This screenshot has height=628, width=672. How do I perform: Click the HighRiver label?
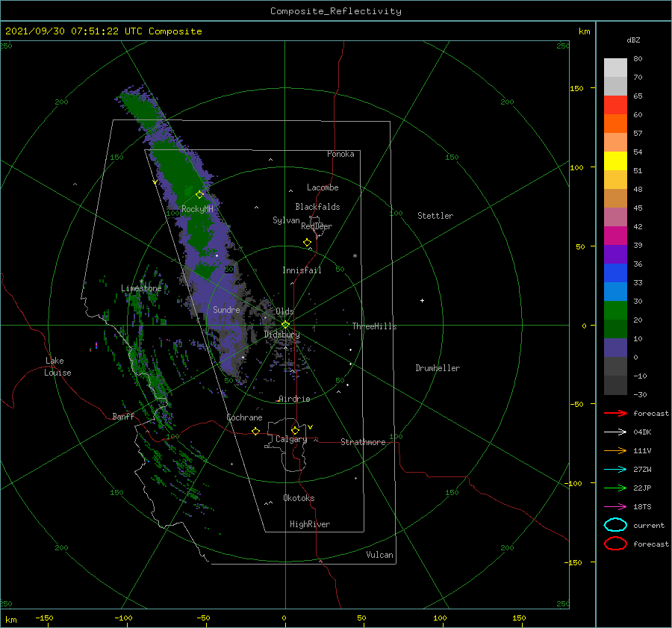pyautogui.click(x=310, y=524)
